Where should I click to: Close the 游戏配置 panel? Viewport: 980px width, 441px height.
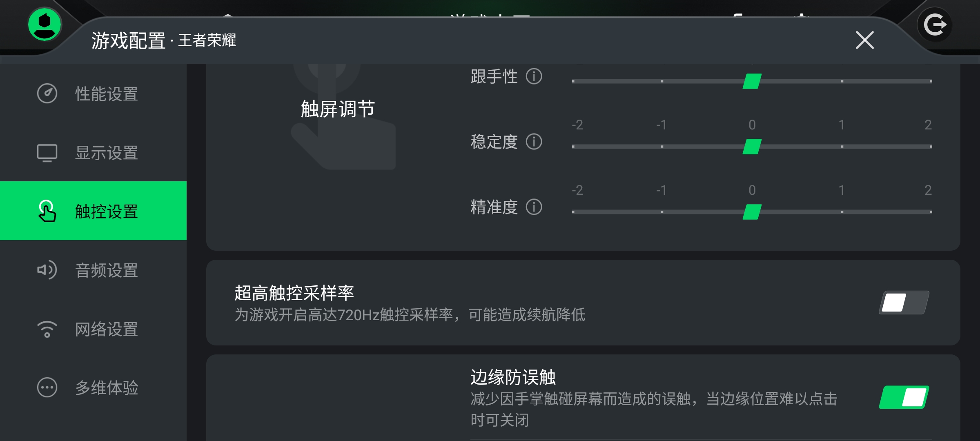click(864, 40)
